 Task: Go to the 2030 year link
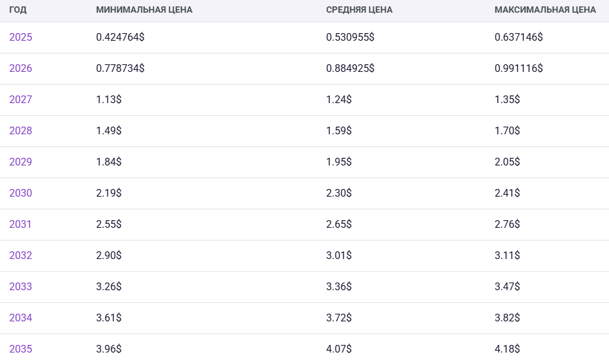(x=20, y=193)
